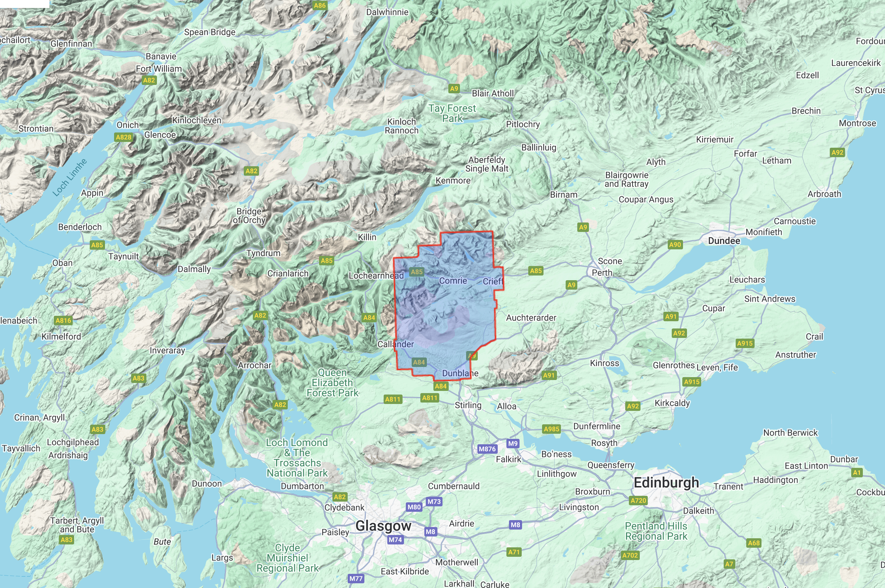Viewport: 885px width, 588px height.
Task: Click the A702 road marker
Action: (630, 555)
